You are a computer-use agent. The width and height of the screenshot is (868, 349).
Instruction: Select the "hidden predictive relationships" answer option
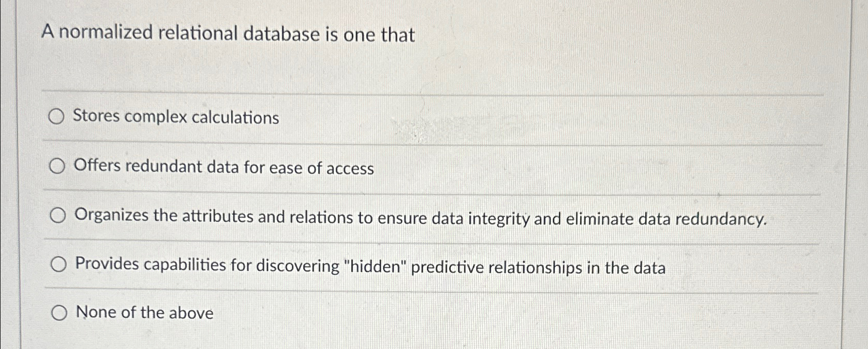click(58, 264)
